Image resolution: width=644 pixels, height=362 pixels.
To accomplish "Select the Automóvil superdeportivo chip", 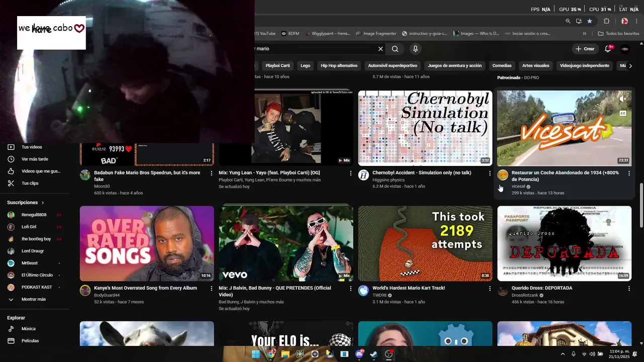I will coord(392,65).
